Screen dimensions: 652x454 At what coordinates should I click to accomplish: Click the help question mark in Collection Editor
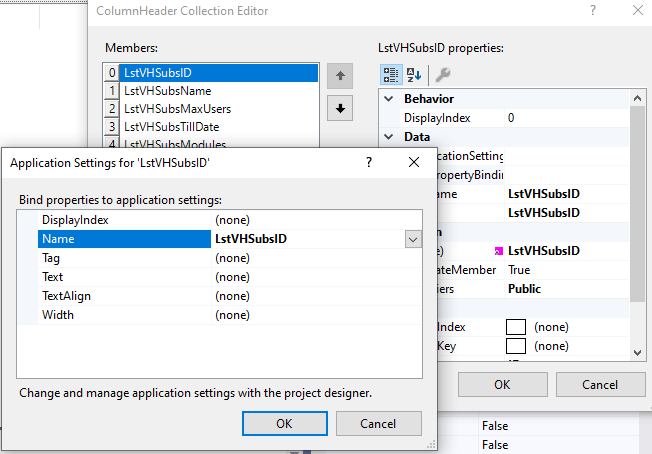pyautogui.click(x=594, y=12)
